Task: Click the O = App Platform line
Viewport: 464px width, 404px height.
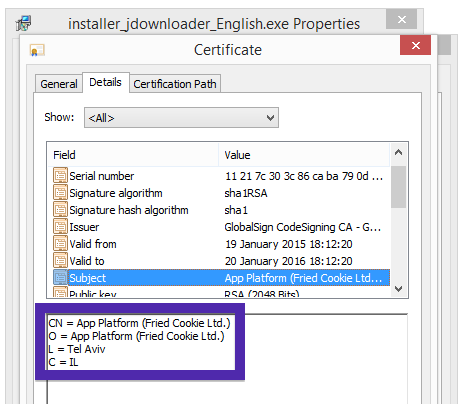Action: (x=136, y=336)
